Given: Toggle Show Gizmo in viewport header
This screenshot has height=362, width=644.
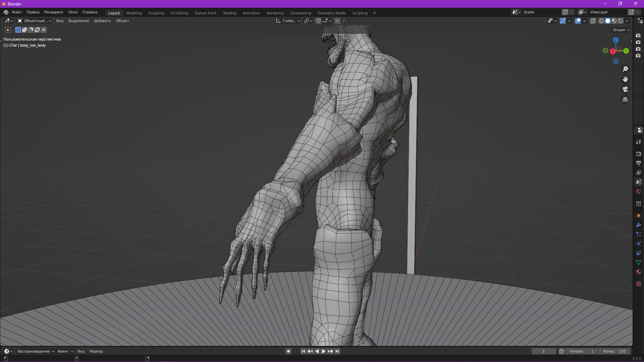Looking at the screenshot, I should click(x=563, y=21).
